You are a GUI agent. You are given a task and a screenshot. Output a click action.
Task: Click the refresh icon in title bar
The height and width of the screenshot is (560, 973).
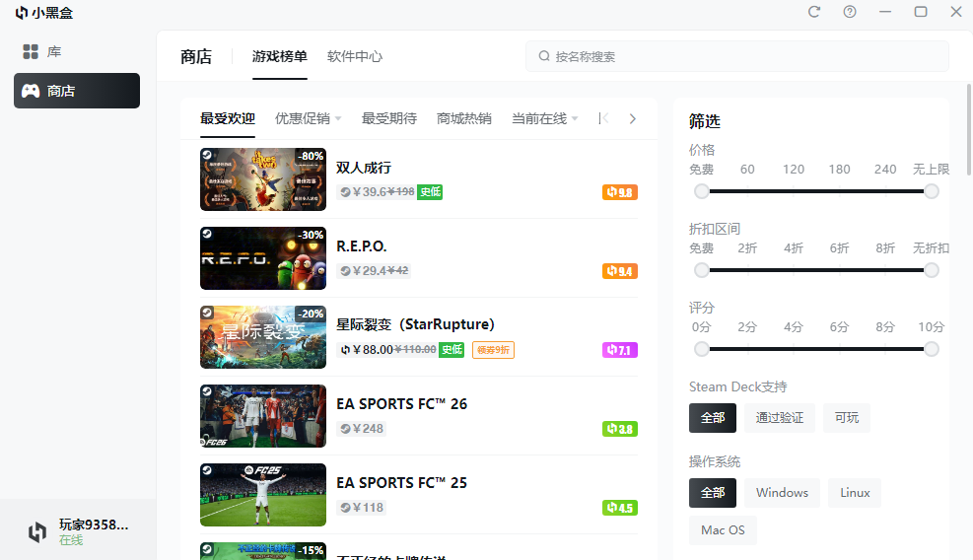pyautogui.click(x=814, y=12)
